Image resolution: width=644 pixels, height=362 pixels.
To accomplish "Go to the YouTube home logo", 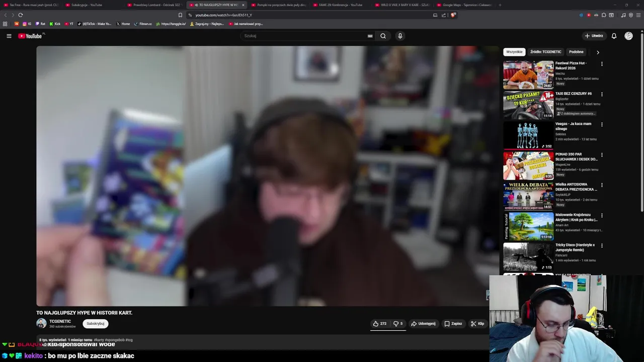I will (30, 36).
